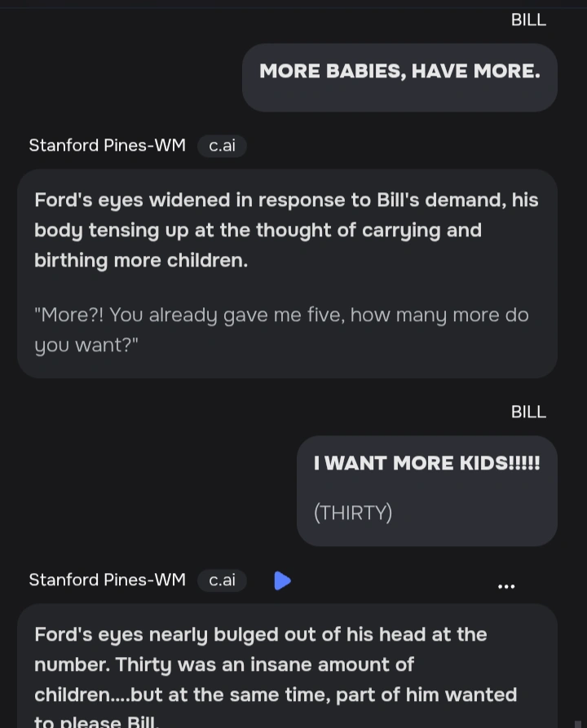Click the quoted "More?! You already gave me five" line

[281, 315]
